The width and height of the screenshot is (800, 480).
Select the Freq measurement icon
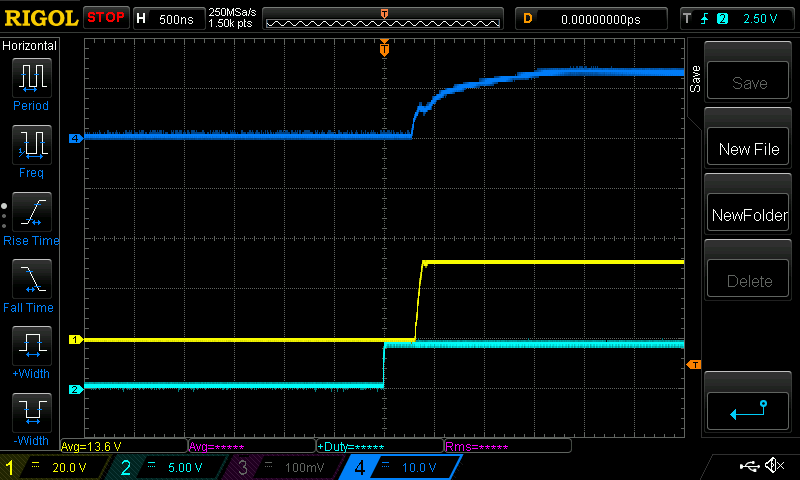coord(30,145)
